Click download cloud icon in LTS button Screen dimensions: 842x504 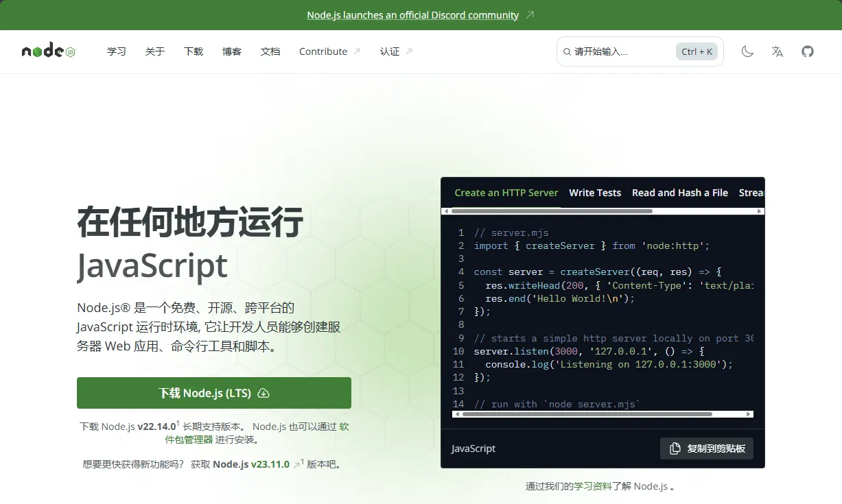click(264, 393)
